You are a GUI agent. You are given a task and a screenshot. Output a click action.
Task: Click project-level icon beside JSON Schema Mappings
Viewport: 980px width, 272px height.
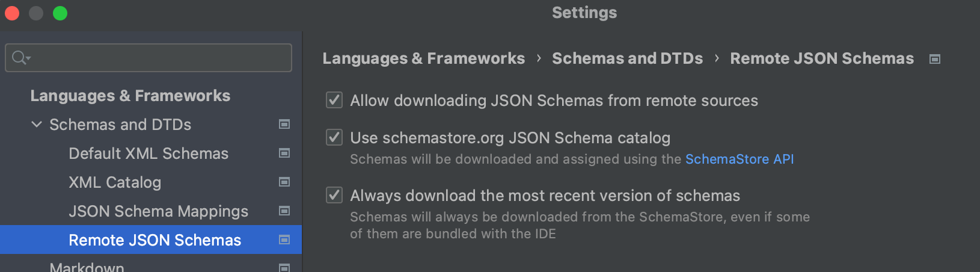pyautogui.click(x=284, y=211)
